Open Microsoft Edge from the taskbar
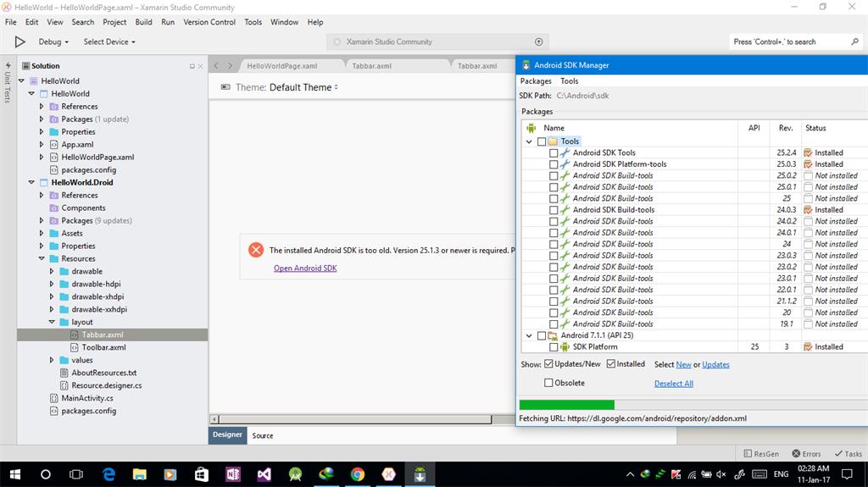 tap(109, 474)
